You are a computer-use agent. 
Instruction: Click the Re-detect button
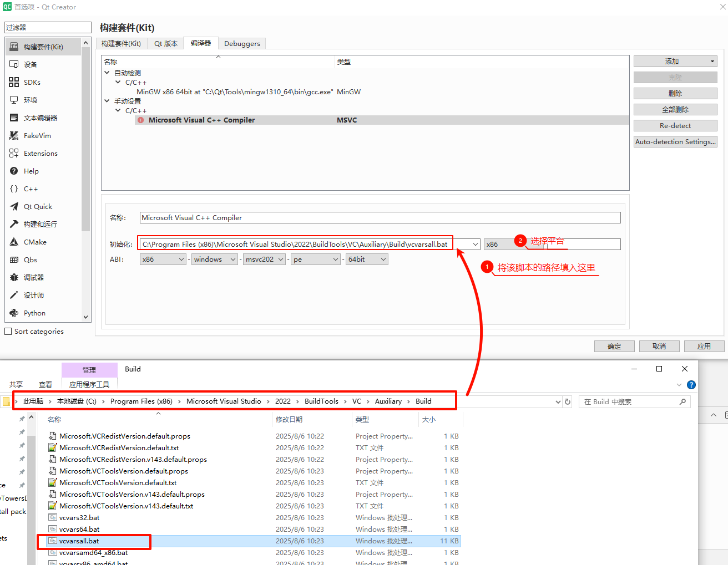pyautogui.click(x=675, y=126)
